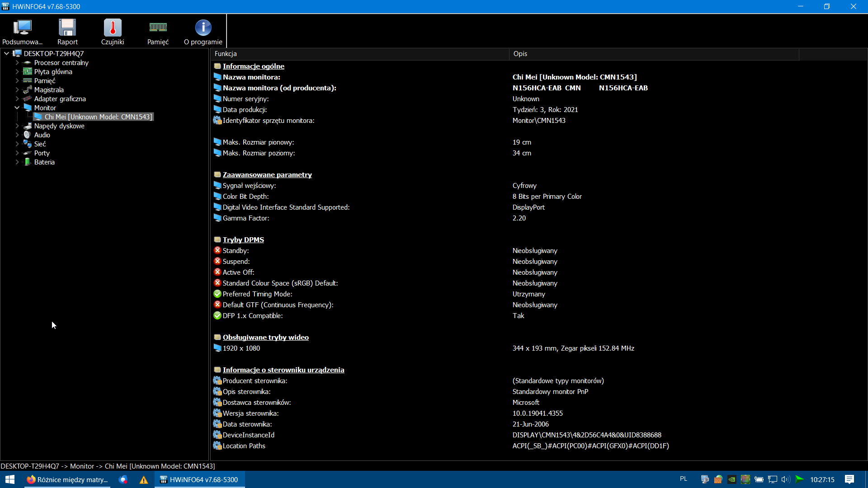Expand the Pamięć tree node arrow

(17, 80)
